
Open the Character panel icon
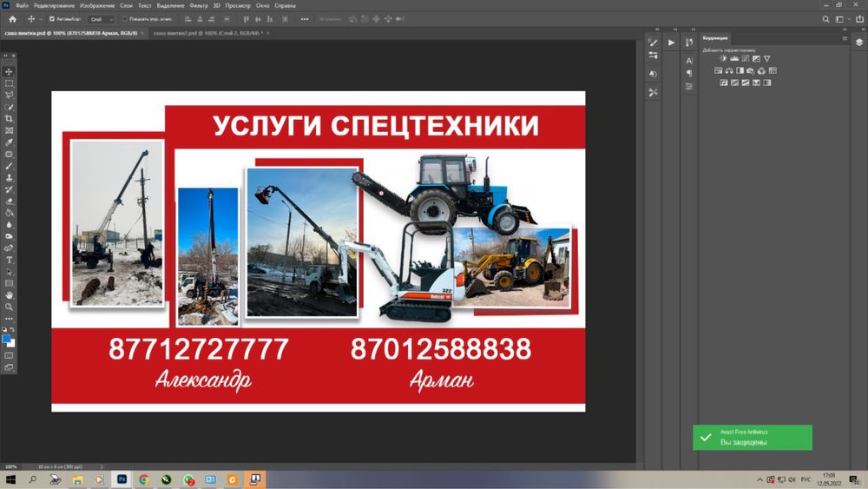click(x=689, y=61)
